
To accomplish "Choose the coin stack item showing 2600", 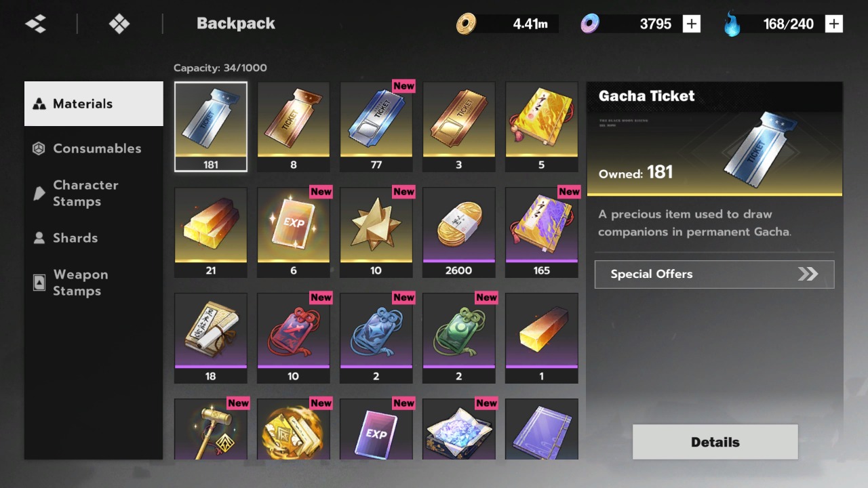I will tap(459, 232).
